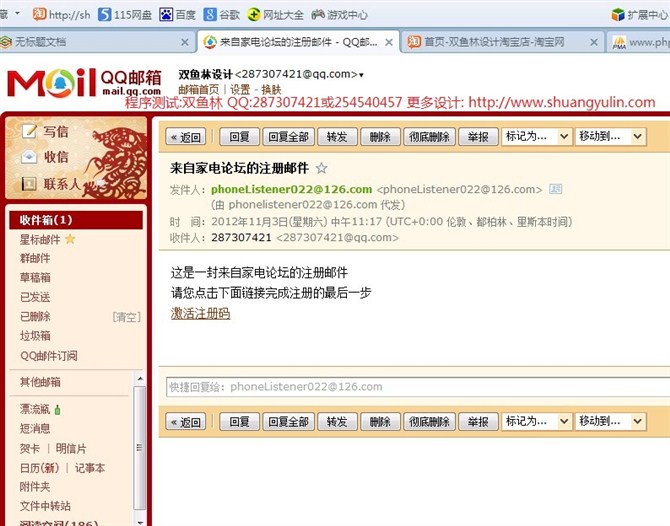Screen dimensions: 670x526
Task: Open top 标记为 dropdown
Action: pos(537,137)
